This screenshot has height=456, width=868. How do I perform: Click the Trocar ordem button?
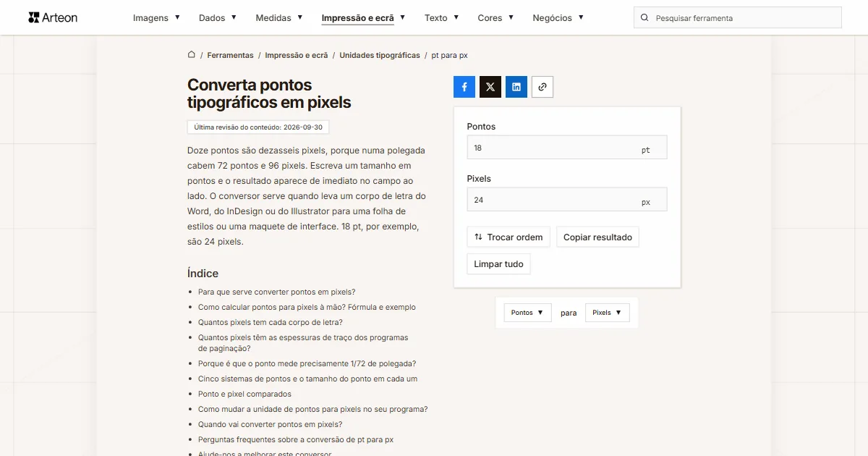[x=509, y=237]
